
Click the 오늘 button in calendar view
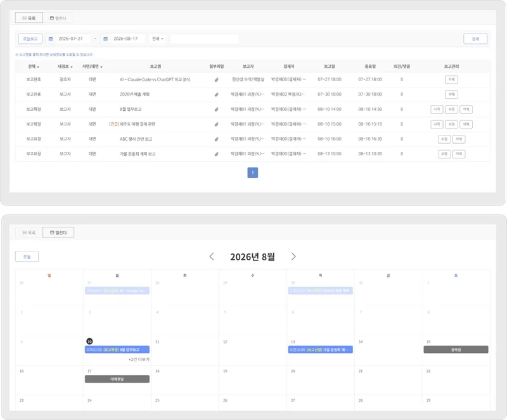click(27, 257)
